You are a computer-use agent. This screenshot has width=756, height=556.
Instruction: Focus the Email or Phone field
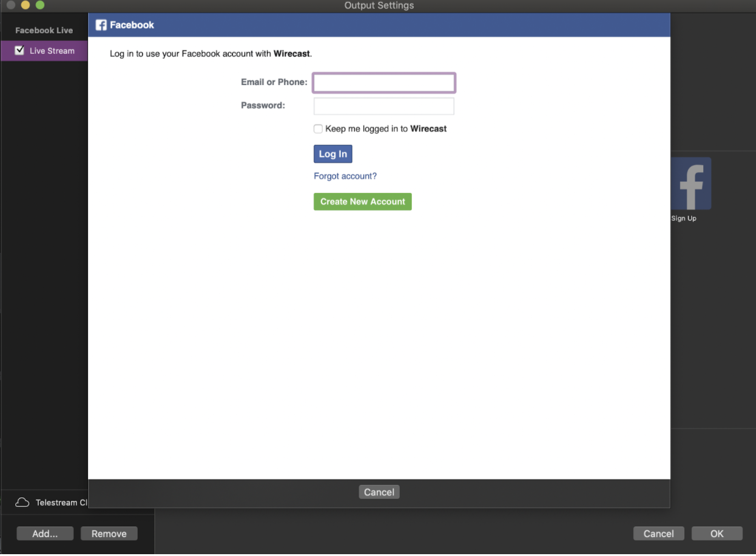(384, 83)
